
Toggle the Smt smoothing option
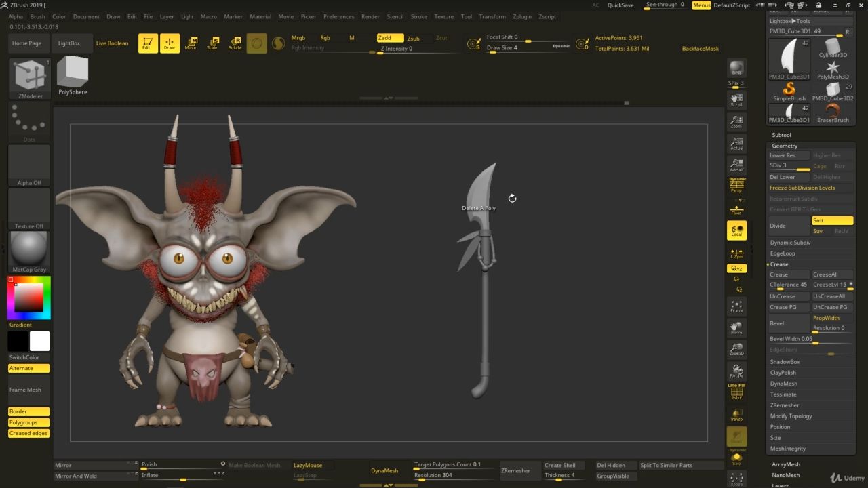[833, 220]
